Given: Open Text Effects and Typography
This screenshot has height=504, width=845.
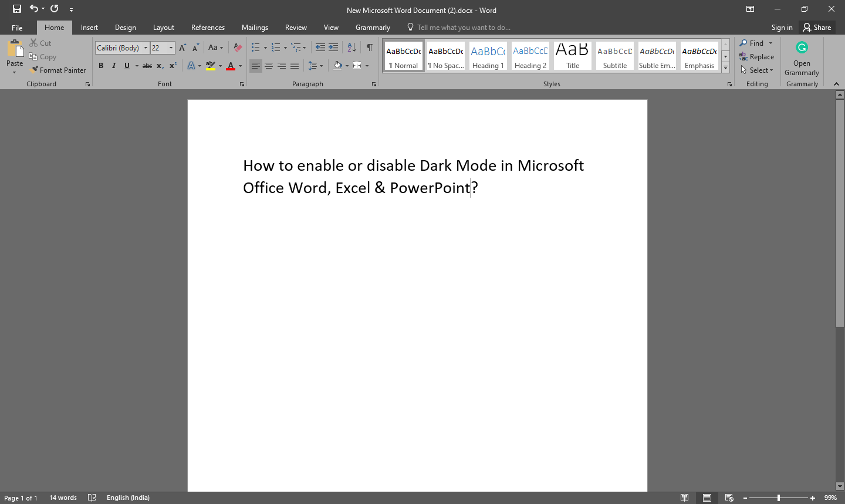Looking at the screenshot, I should pos(191,66).
